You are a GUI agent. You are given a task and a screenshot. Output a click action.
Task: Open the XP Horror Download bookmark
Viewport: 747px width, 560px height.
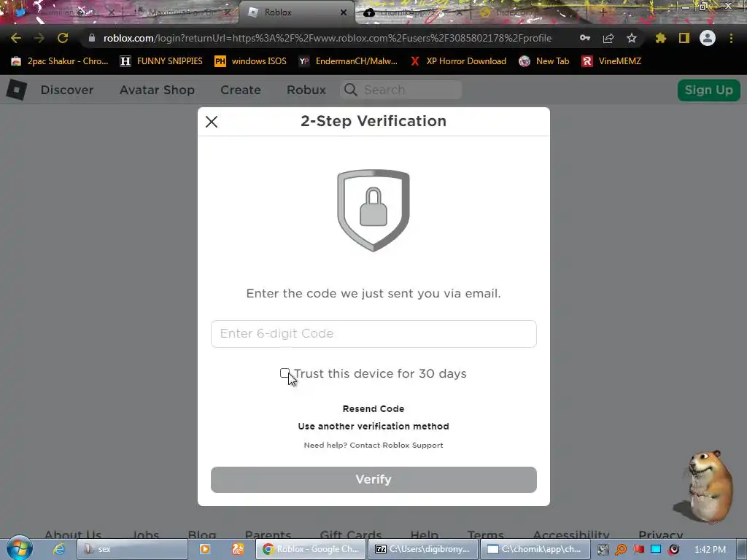coord(458,61)
